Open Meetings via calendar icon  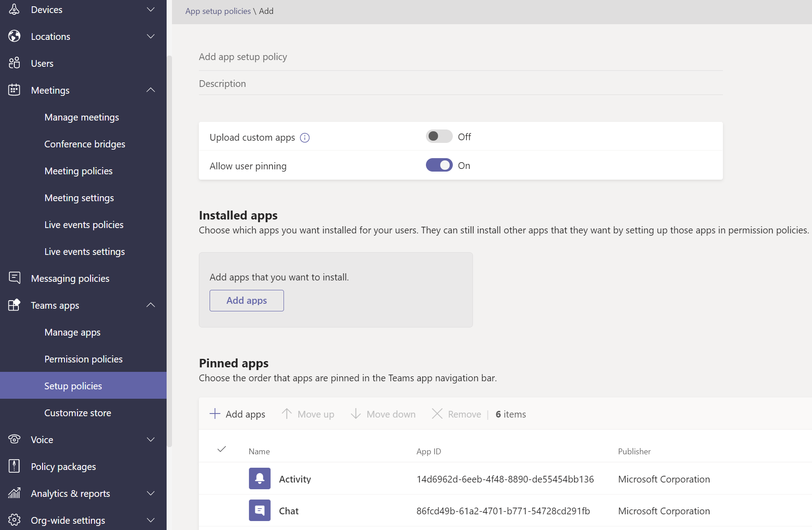coord(14,90)
